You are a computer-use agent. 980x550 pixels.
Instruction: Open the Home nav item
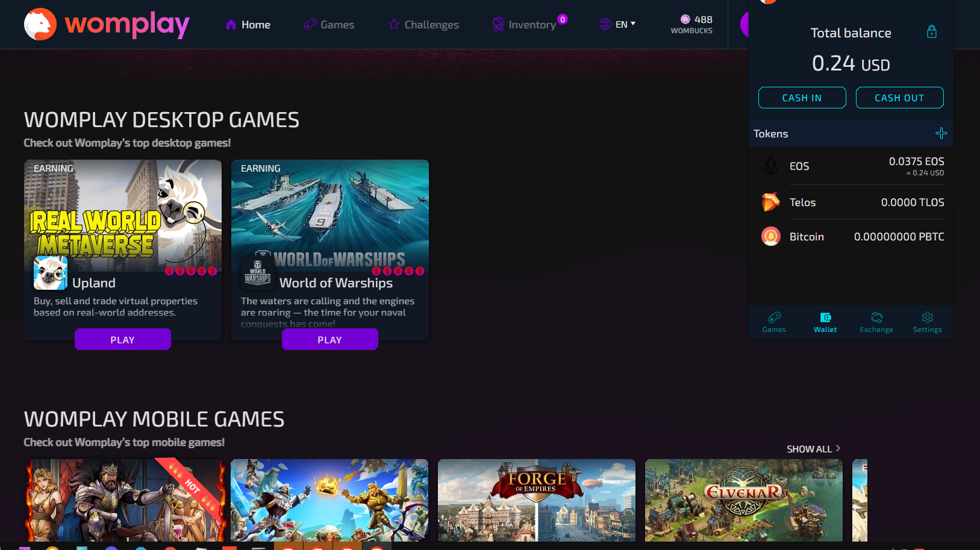(x=248, y=25)
